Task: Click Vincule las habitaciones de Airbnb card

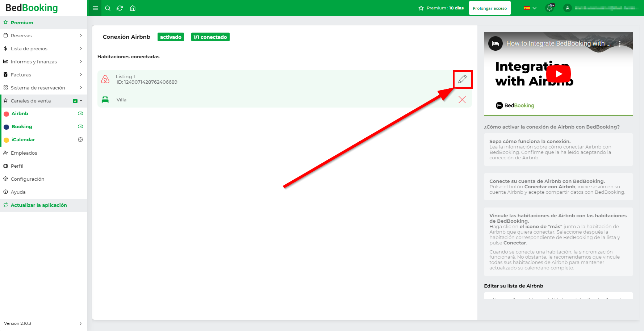Action: [559, 242]
